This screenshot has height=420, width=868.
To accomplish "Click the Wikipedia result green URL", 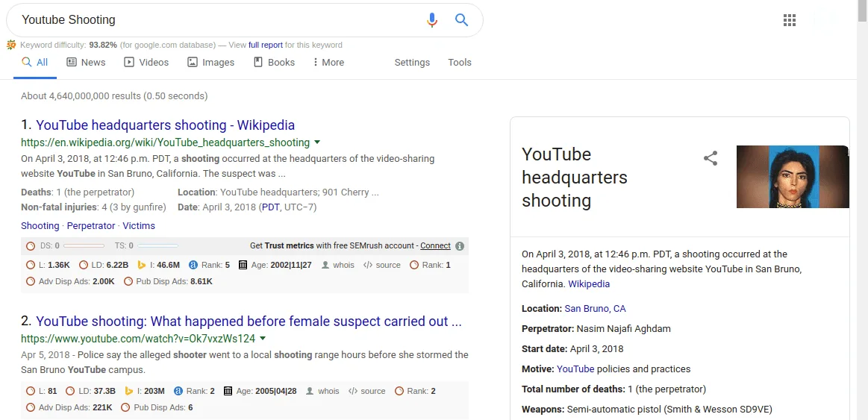I will coord(165,142).
